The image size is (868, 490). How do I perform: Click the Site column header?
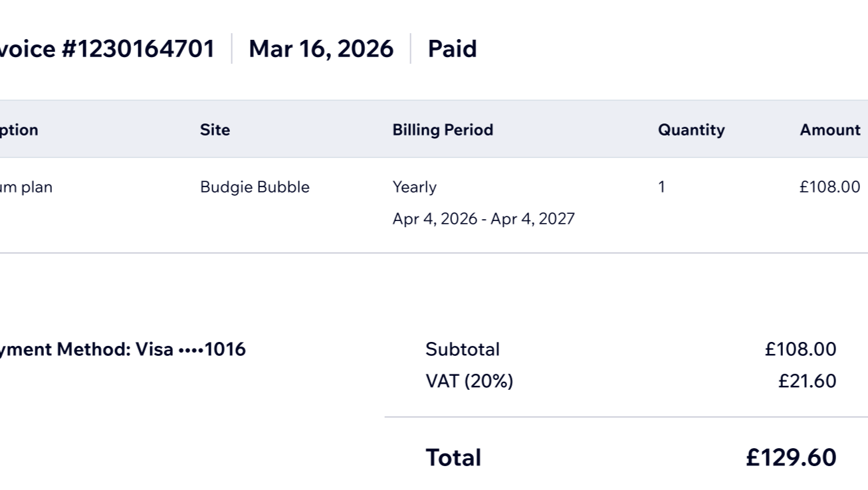point(215,129)
